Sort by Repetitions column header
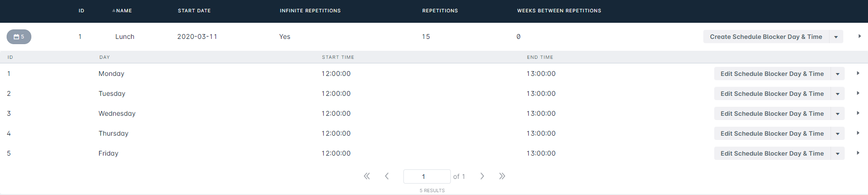Viewport: 868px width, 195px height. click(440, 10)
